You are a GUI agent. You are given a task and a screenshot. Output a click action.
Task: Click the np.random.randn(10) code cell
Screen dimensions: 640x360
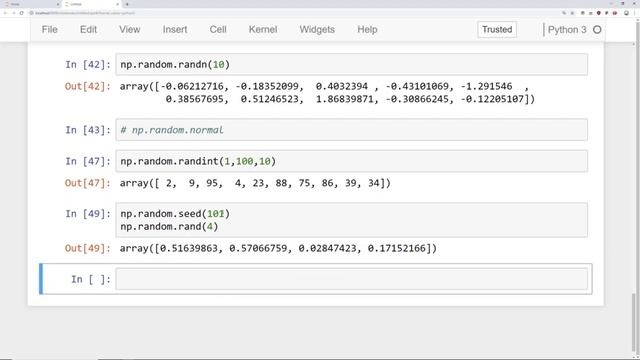point(351,64)
